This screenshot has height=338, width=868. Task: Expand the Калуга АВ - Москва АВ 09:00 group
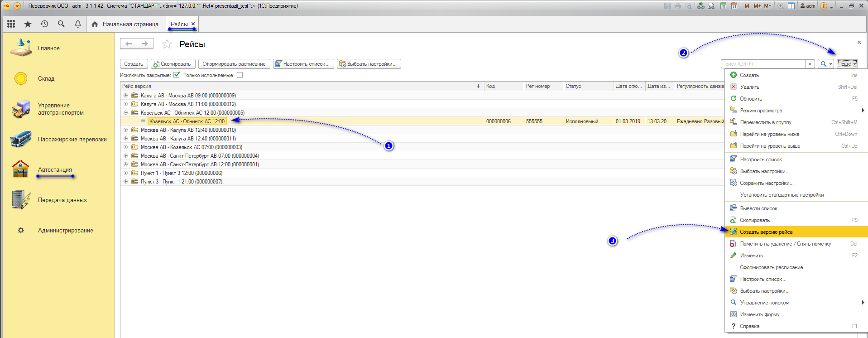126,96
